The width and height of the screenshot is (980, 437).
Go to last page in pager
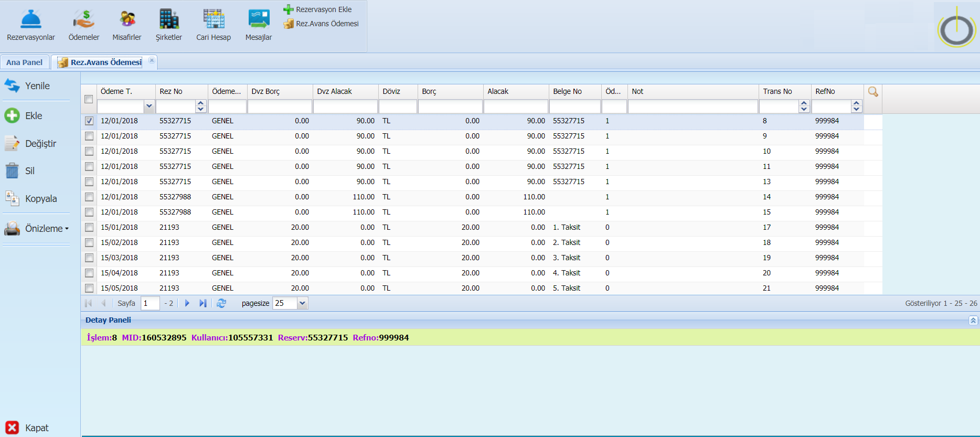coord(203,303)
